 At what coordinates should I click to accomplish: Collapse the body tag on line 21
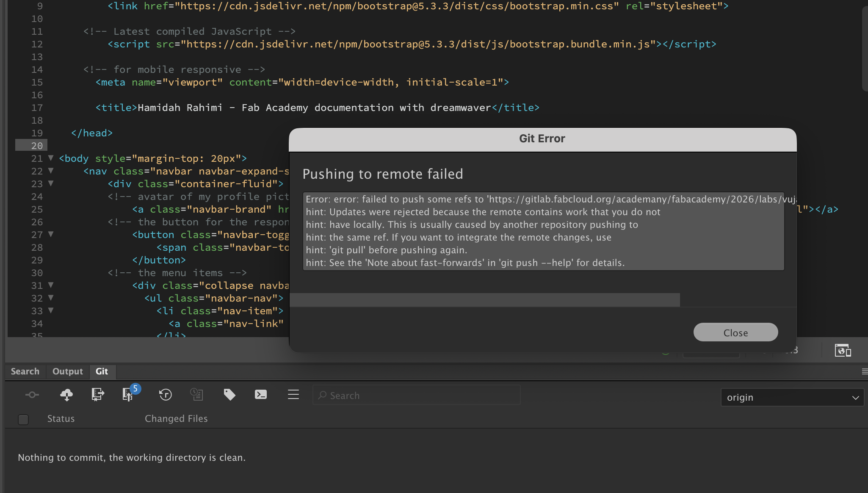pyautogui.click(x=51, y=158)
